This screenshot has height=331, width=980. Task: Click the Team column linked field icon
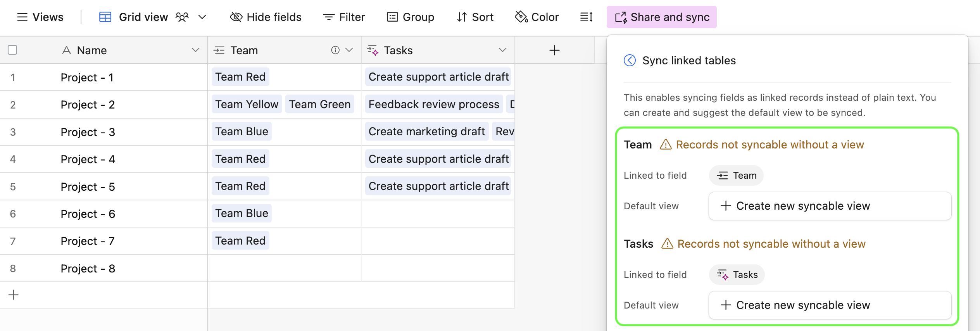(219, 50)
